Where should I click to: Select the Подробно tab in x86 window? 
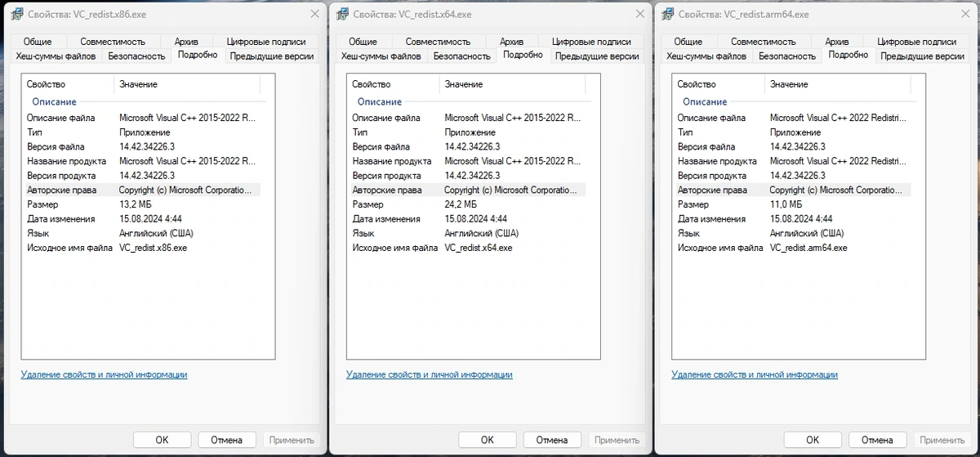coord(198,54)
